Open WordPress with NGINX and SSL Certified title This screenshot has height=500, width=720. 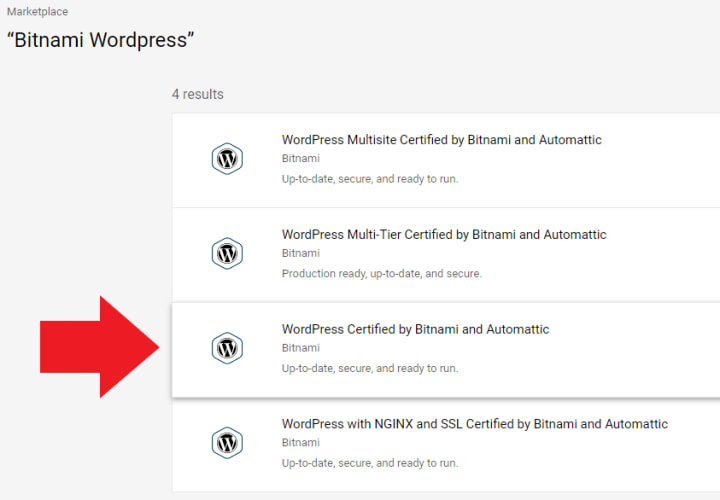474,424
